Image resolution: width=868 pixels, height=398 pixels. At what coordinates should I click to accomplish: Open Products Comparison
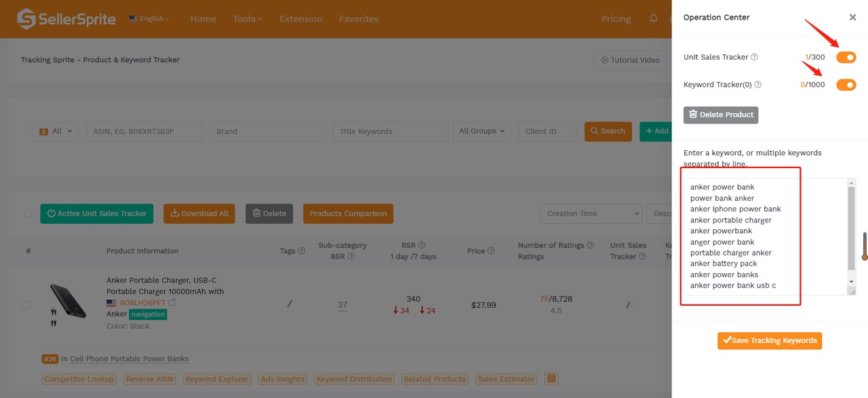[348, 214]
